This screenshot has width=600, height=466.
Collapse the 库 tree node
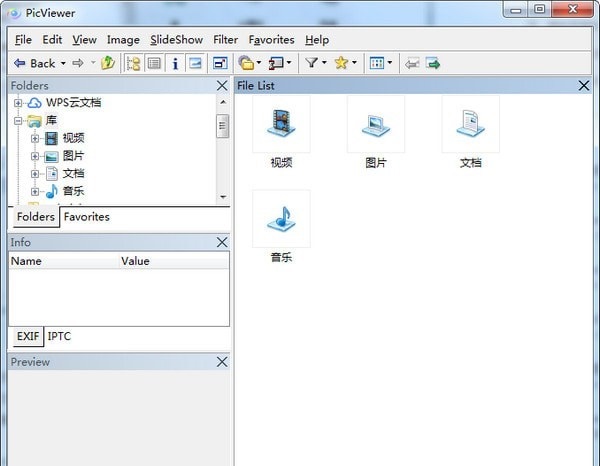coord(18,121)
